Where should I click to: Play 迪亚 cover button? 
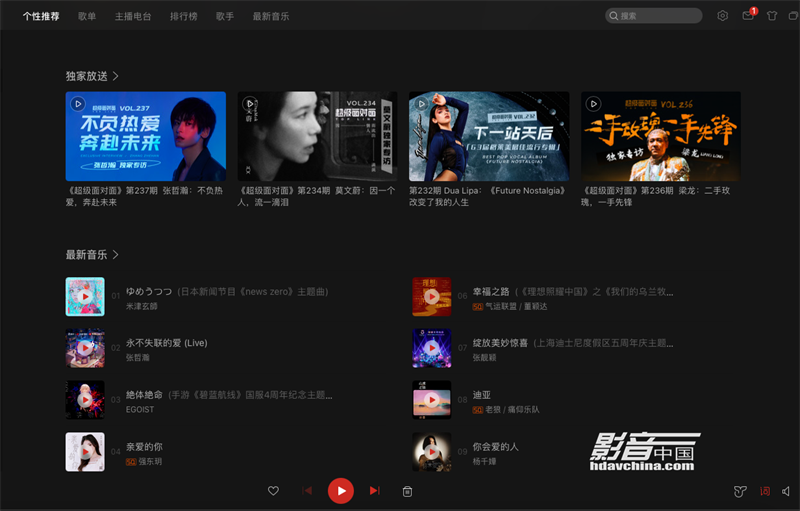pyautogui.click(x=432, y=400)
